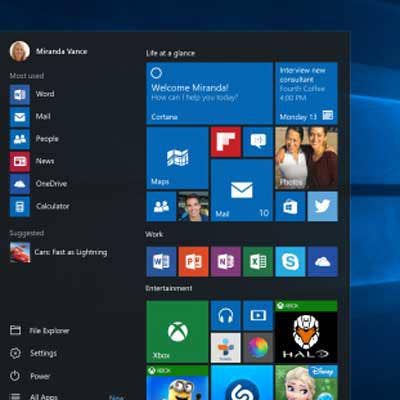Image resolution: width=400 pixels, height=400 pixels.
Task: Open the Groove Music headphones tile
Action: pos(226,315)
